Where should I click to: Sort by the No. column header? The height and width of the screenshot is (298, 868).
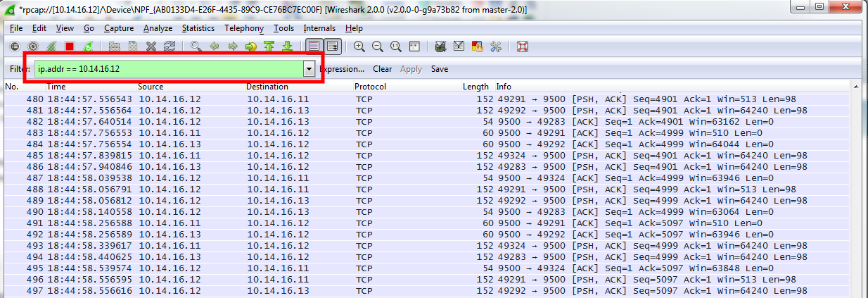tap(25, 87)
